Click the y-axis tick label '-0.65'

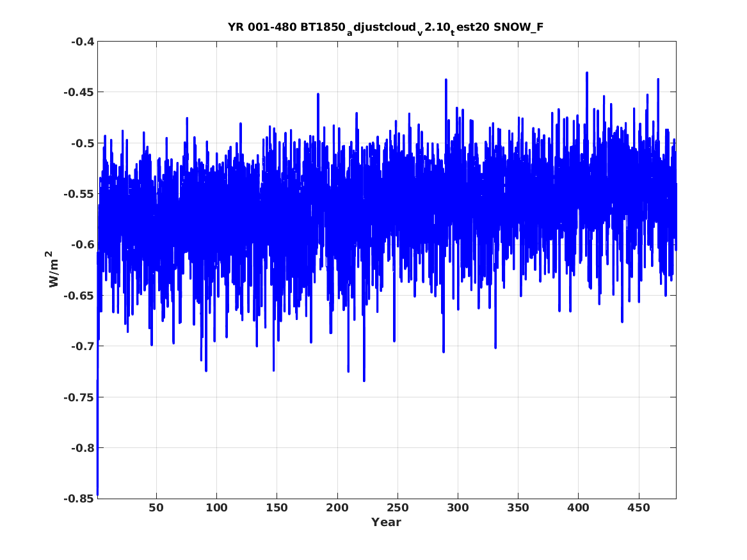pos(79,296)
